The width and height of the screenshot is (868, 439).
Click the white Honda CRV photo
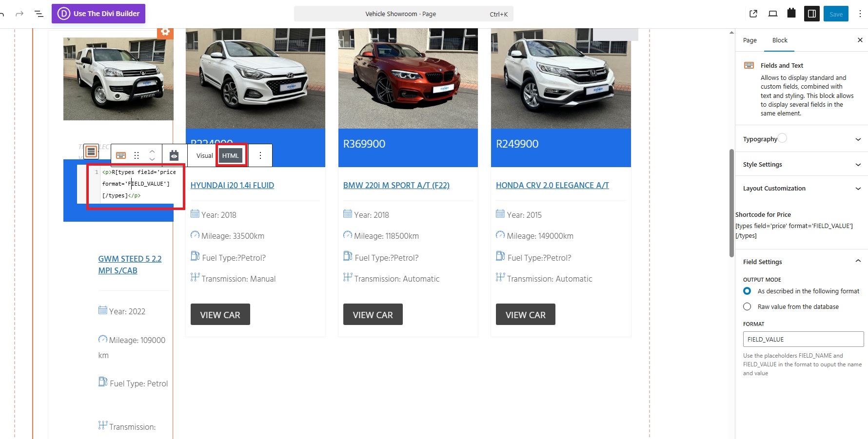[x=561, y=78]
